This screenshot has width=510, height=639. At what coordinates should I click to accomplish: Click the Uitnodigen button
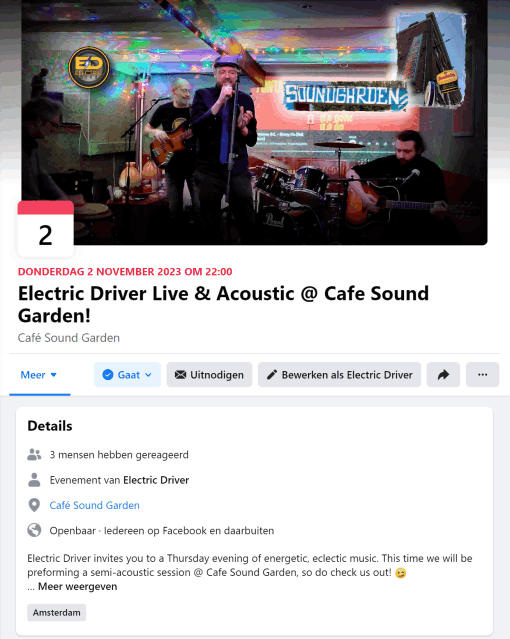(x=209, y=375)
